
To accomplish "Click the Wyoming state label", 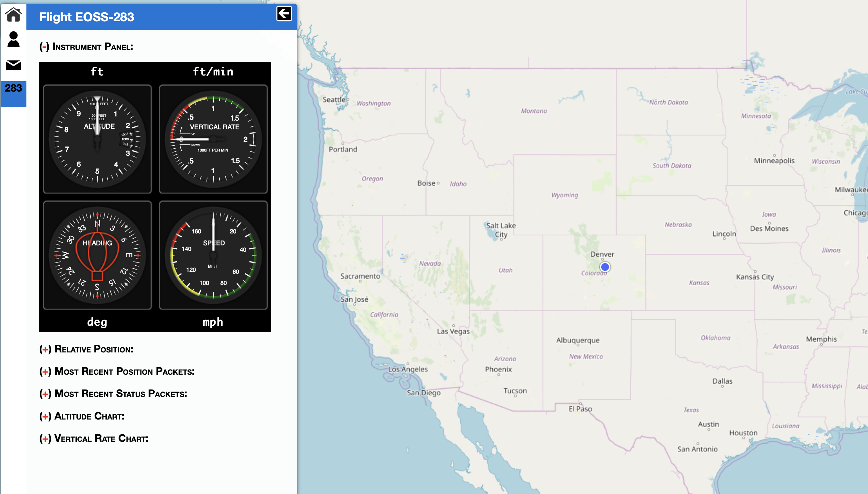I will pyautogui.click(x=565, y=195).
